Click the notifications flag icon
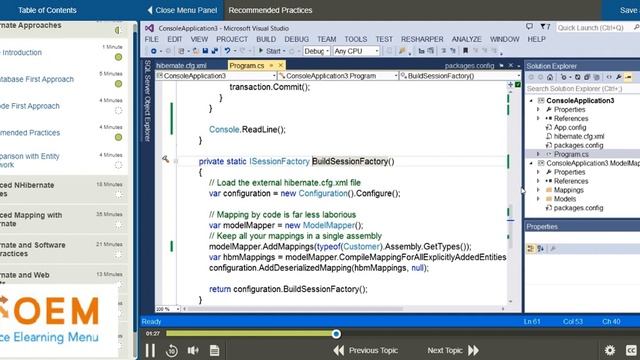 click(x=545, y=27)
